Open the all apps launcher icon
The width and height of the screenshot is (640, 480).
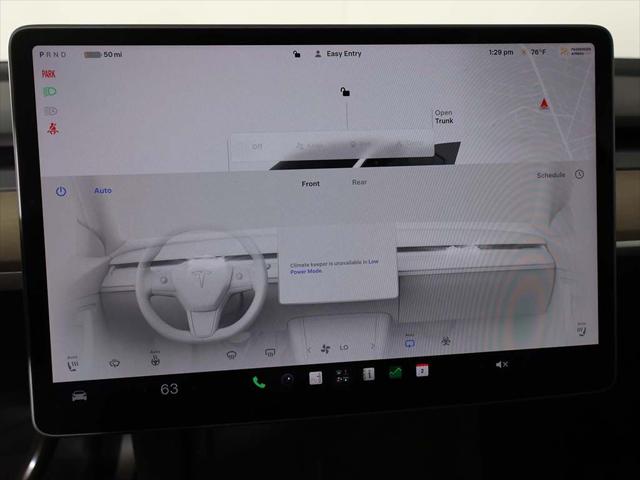[342, 376]
